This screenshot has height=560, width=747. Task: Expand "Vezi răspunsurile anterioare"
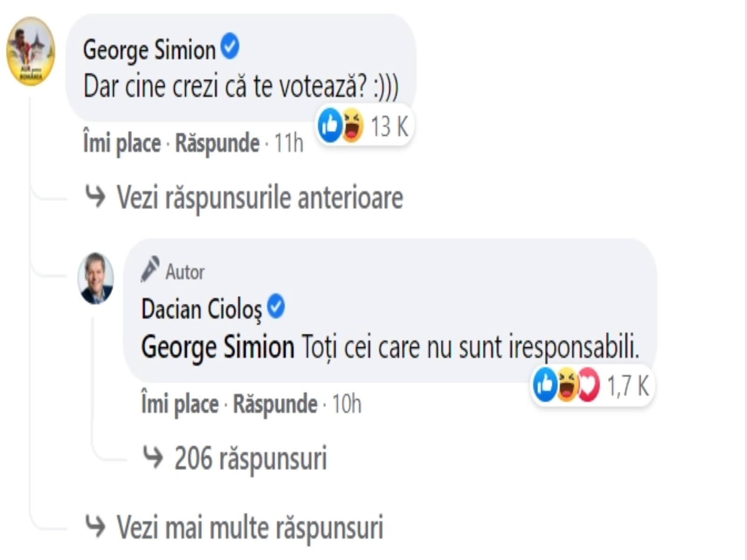click(259, 197)
